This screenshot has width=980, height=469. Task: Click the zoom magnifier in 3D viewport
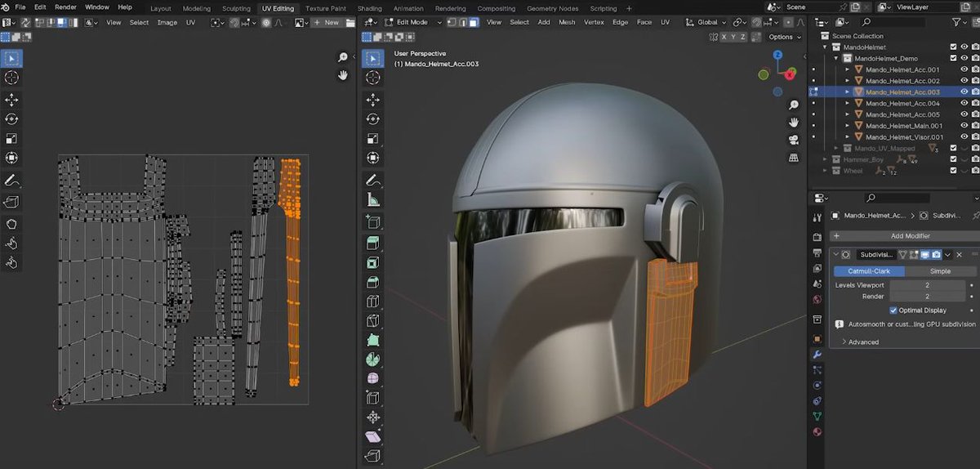[794, 105]
